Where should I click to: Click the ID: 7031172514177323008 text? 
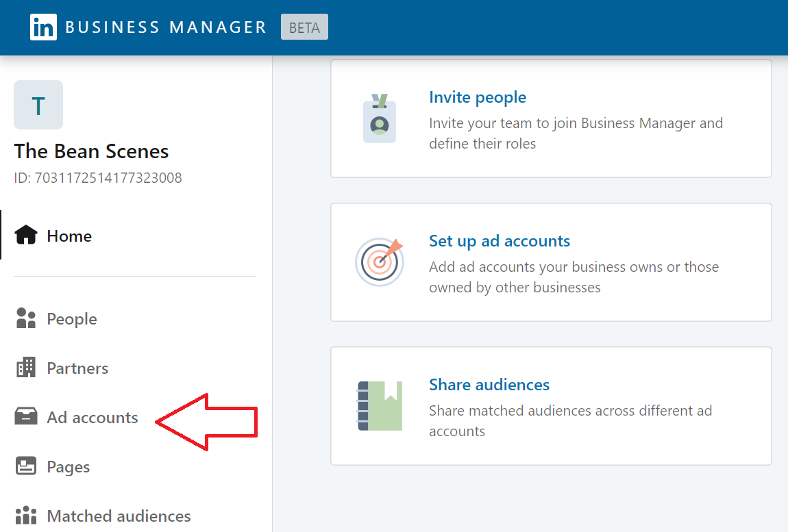[98, 178]
